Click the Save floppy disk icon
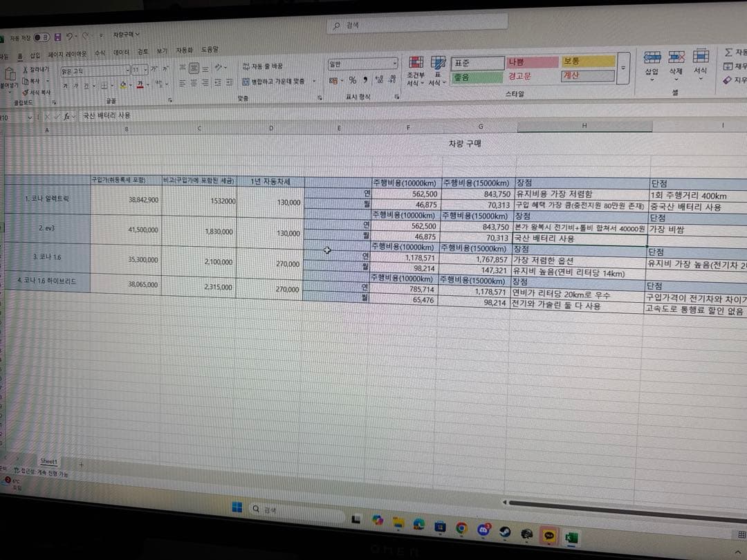 click(x=57, y=37)
